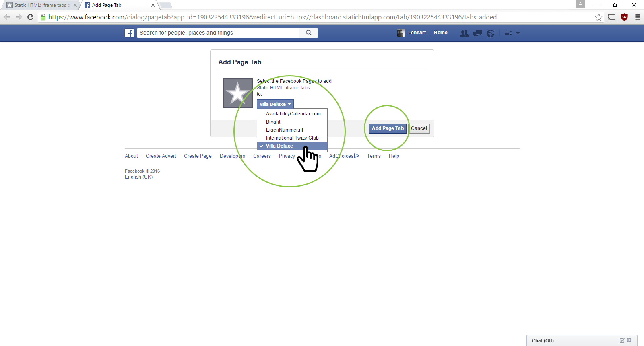Open Create Advert footer link
The height and width of the screenshot is (346, 644).
point(161,156)
